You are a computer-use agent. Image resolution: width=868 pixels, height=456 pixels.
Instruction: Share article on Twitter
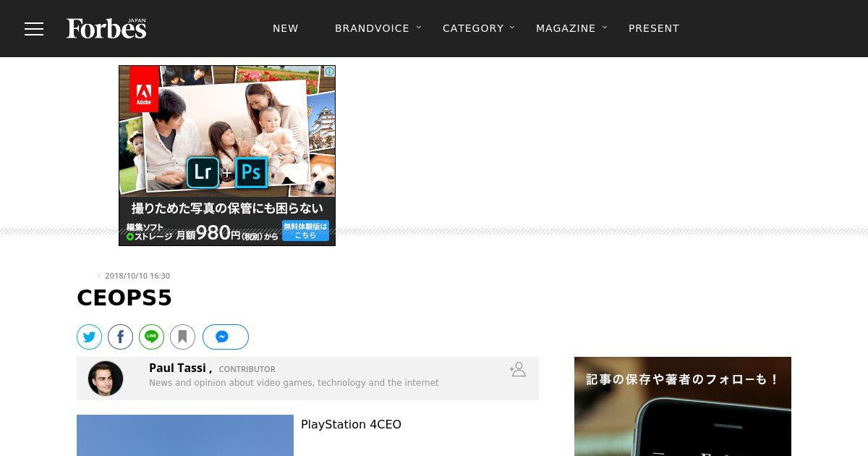point(89,337)
